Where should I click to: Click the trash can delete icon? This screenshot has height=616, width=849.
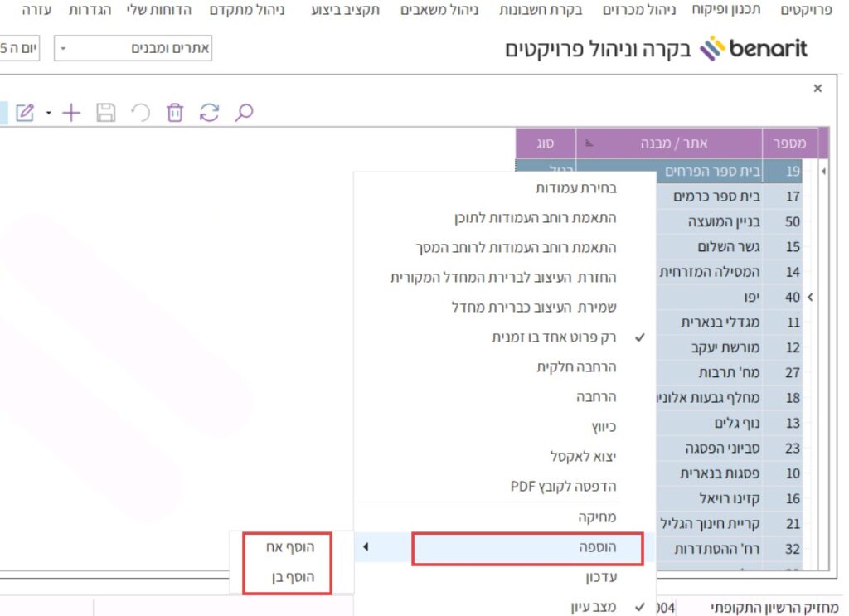[174, 113]
